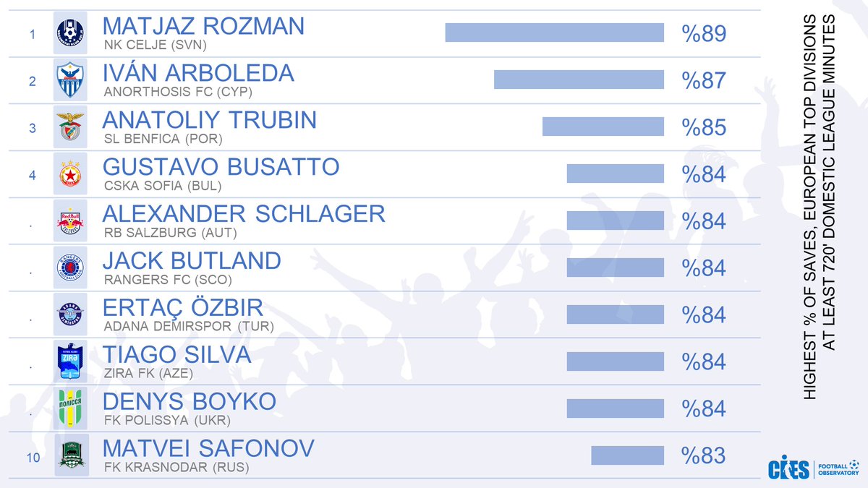The height and width of the screenshot is (488, 868).
Task: Click Anatoliy Trubin's name
Action: pos(210,120)
